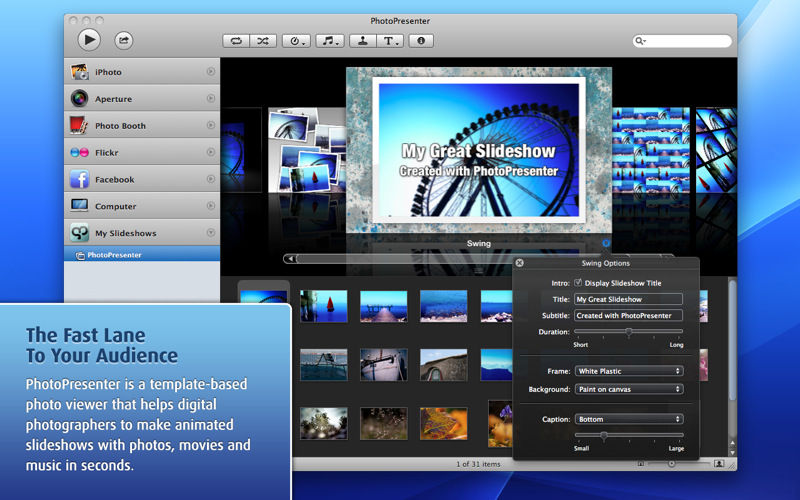Viewport: 800px width, 500px height.
Task: Expand the Facebook row arrow
Action: [211, 179]
